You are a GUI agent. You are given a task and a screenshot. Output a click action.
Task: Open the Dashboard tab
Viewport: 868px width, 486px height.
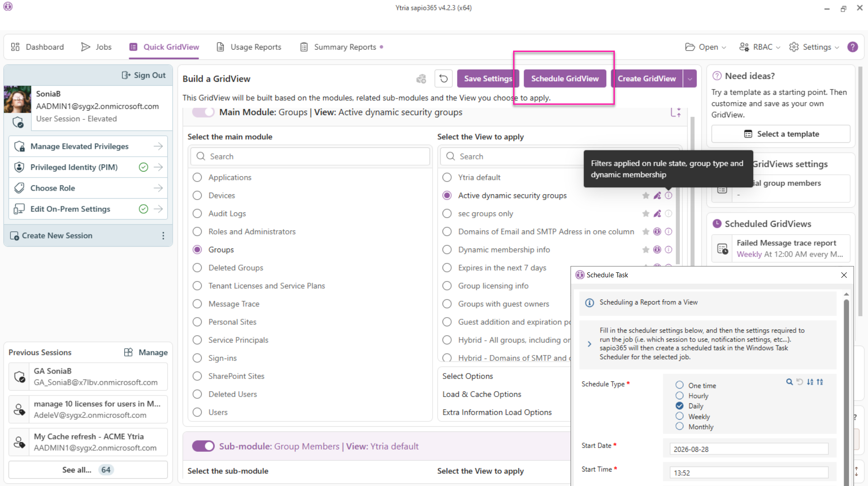pyautogui.click(x=38, y=47)
